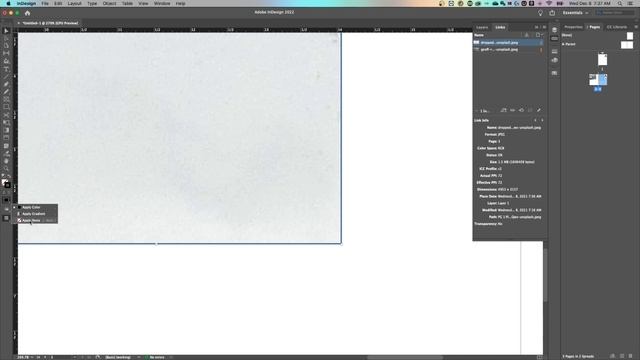Select the Gap tool

coord(6,53)
